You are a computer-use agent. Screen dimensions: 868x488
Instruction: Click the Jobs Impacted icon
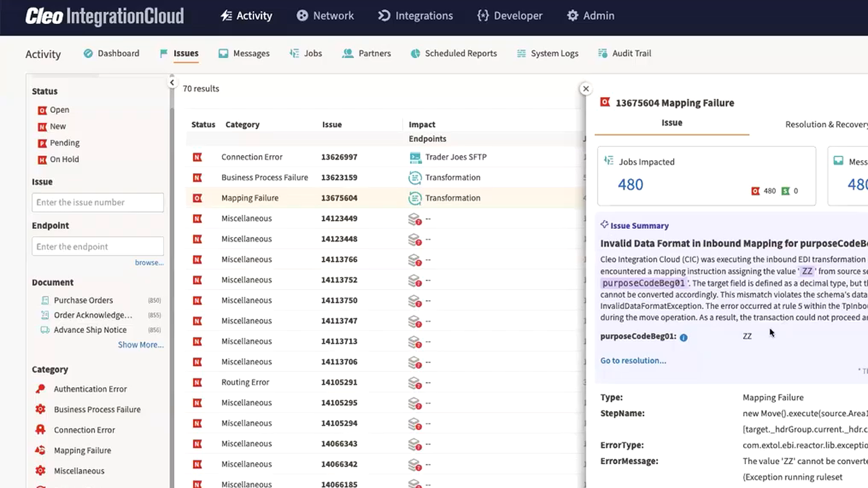tap(609, 161)
